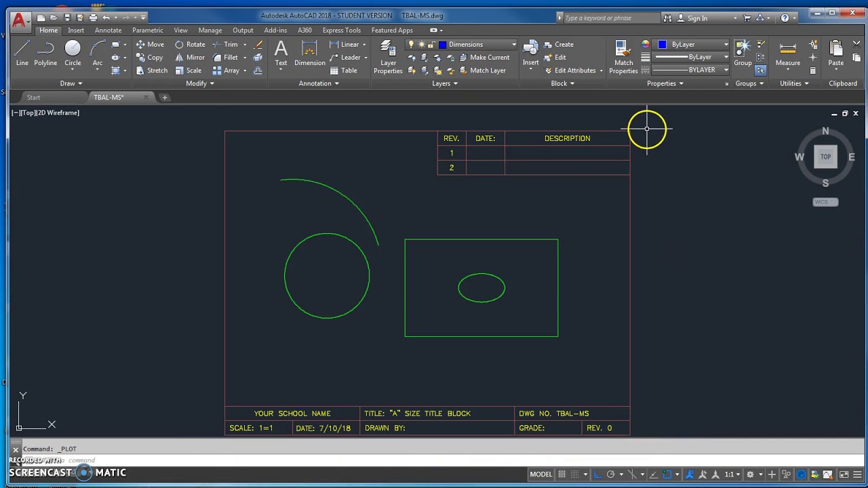The height and width of the screenshot is (488, 868).
Task: Activate the Array command
Action: coord(226,70)
